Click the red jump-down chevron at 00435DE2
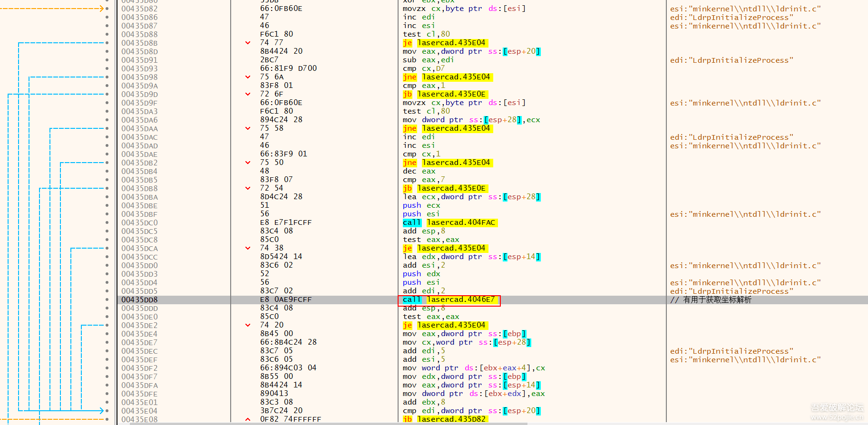 pyautogui.click(x=248, y=325)
